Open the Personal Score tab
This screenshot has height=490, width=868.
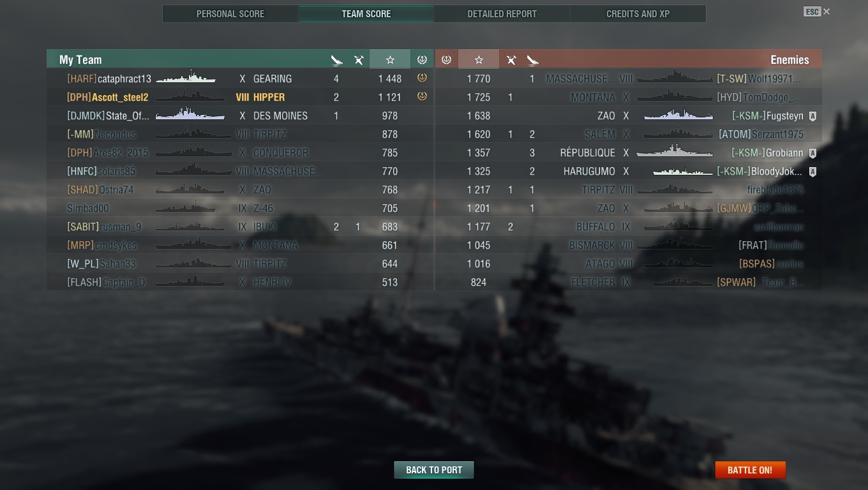(230, 13)
